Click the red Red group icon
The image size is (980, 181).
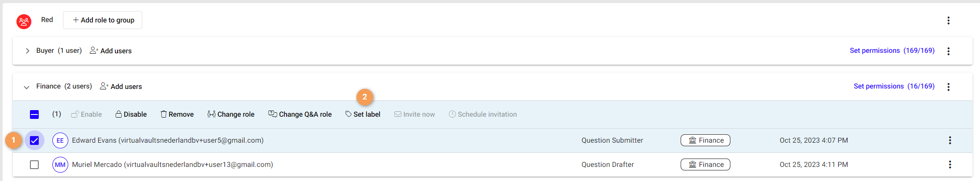pos(24,21)
